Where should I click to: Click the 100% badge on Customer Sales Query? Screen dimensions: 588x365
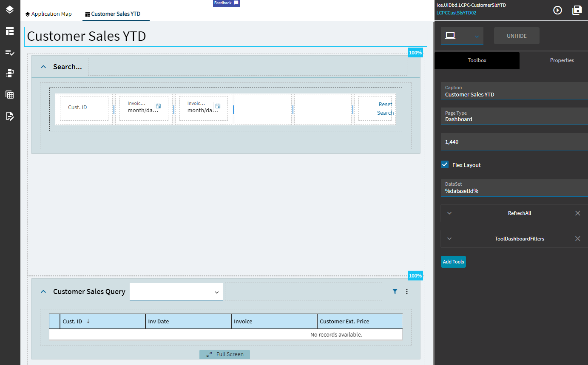(x=415, y=276)
